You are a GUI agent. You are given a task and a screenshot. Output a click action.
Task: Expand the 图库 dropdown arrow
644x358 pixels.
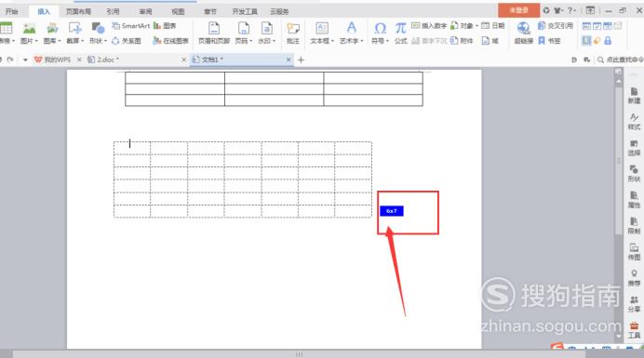60,41
